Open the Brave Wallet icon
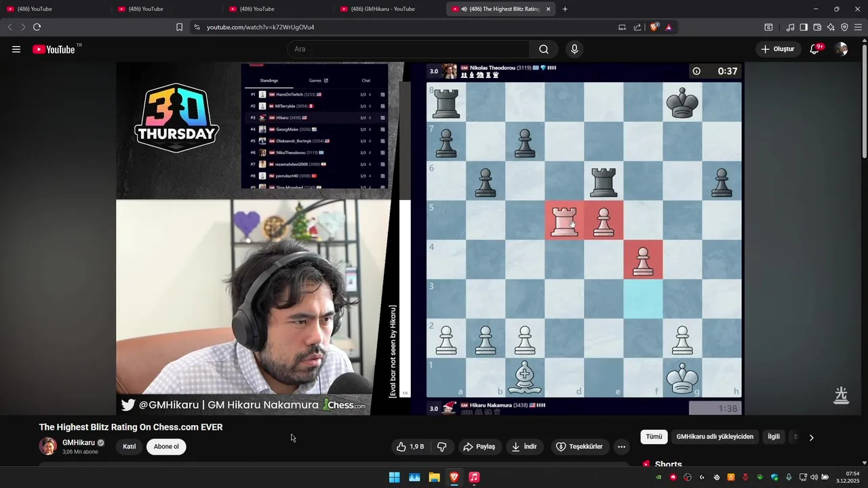Screen dimensions: 868x488 pos(817,27)
